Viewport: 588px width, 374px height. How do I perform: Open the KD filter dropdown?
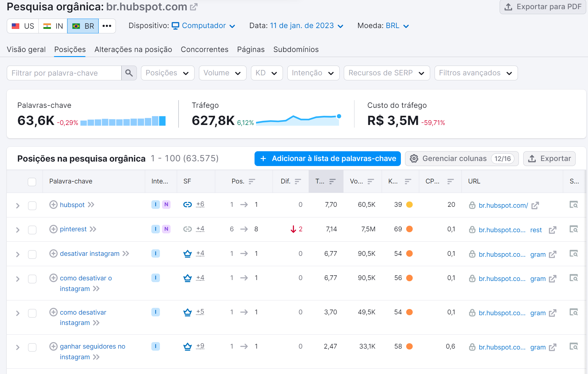267,73
